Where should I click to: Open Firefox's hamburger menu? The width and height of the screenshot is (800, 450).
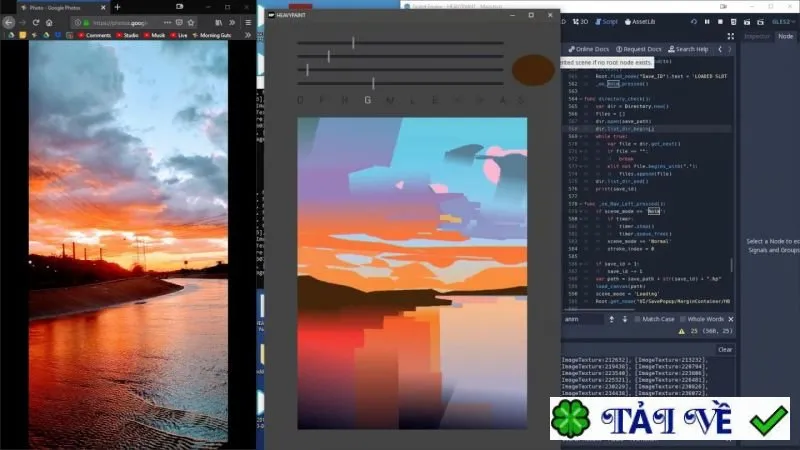pyautogui.click(x=248, y=22)
